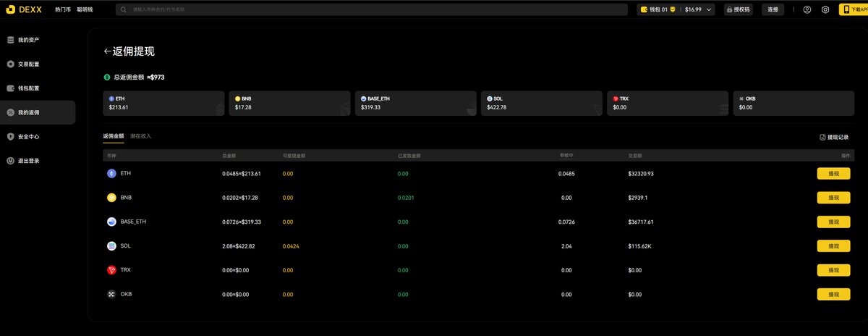The image size is (868, 336).
Task: Click the DEXX logo icon
Action: coord(10,9)
